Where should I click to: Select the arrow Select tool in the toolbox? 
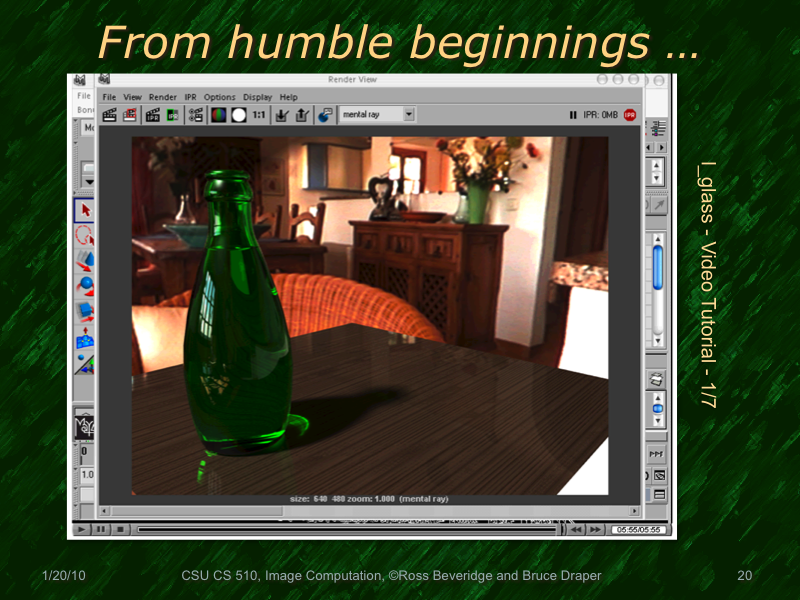pyautogui.click(x=84, y=211)
